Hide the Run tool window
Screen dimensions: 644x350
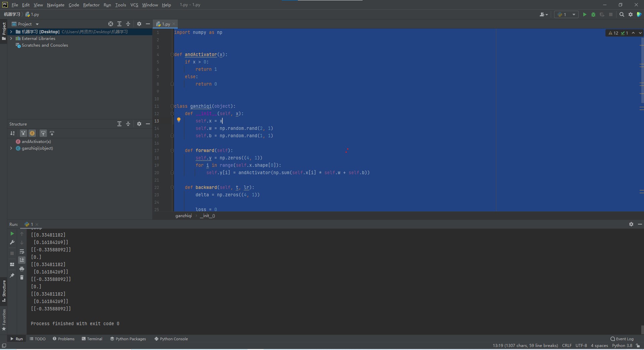point(640,224)
